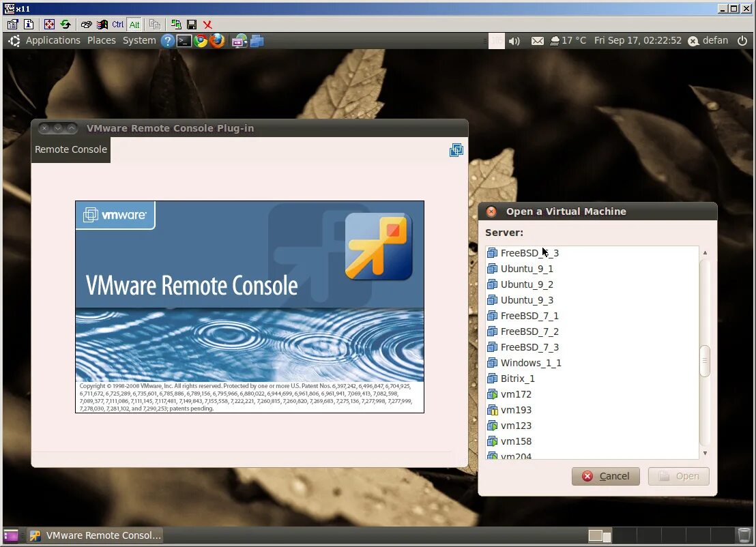Viewport: 756px width, 547px height.
Task: Show VNC connection info icon
Action: pyautogui.click(x=29, y=24)
